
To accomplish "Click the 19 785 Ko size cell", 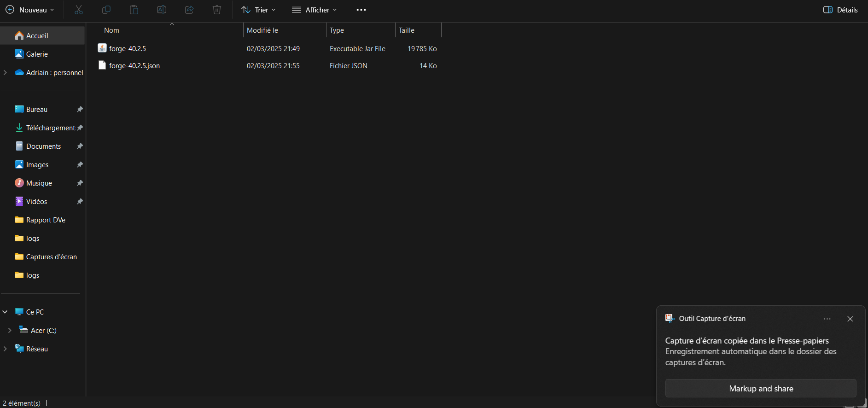I will point(422,48).
